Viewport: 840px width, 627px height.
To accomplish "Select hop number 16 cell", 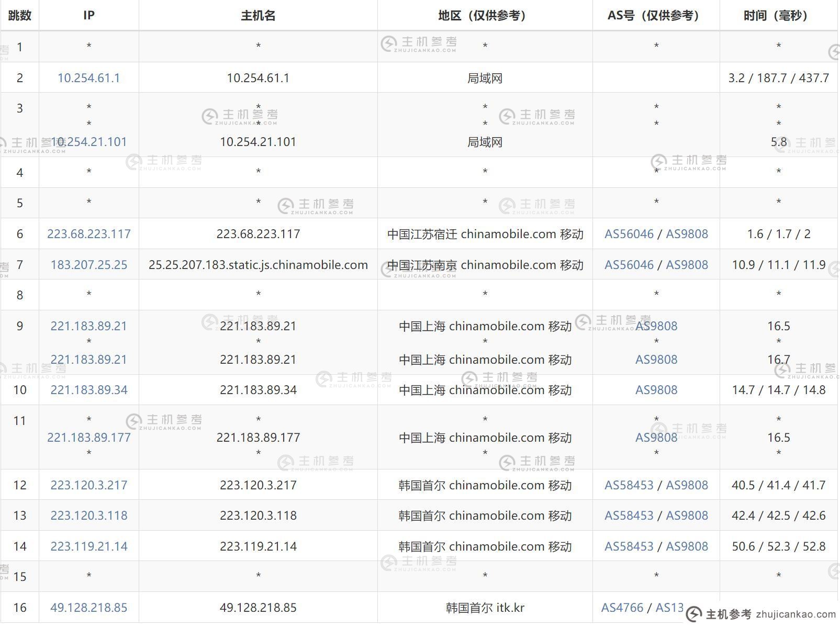I will coord(20,608).
